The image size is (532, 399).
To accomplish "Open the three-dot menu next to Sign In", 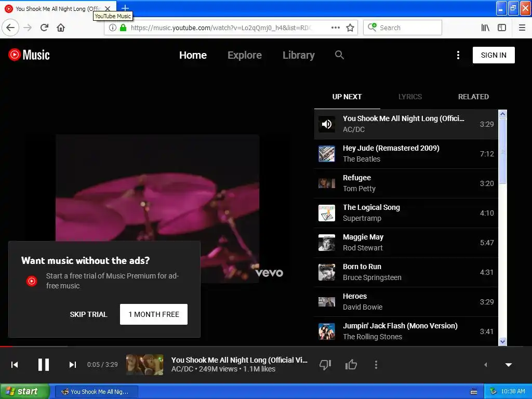I will 458,55.
